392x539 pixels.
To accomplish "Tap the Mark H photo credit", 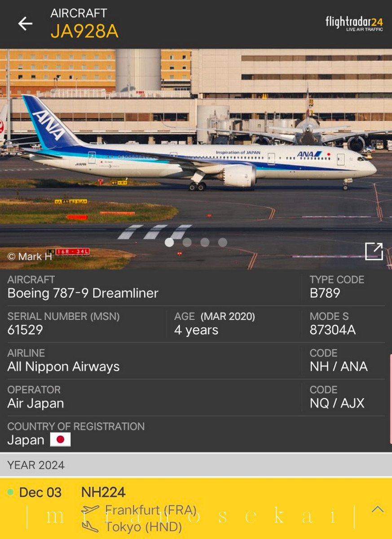I will click(x=30, y=256).
